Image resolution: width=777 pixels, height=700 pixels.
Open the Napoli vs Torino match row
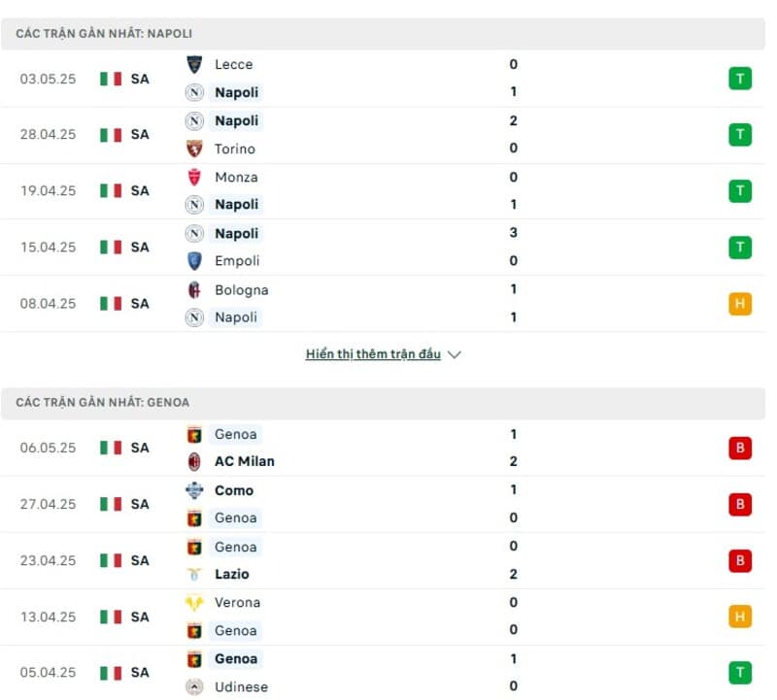383,135
